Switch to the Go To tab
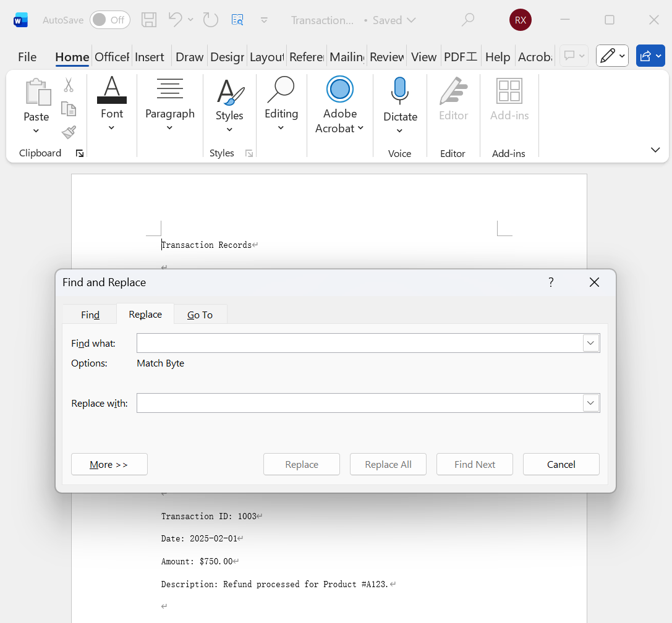The height and width of the screenshot is (623, 672). [200, 315]
